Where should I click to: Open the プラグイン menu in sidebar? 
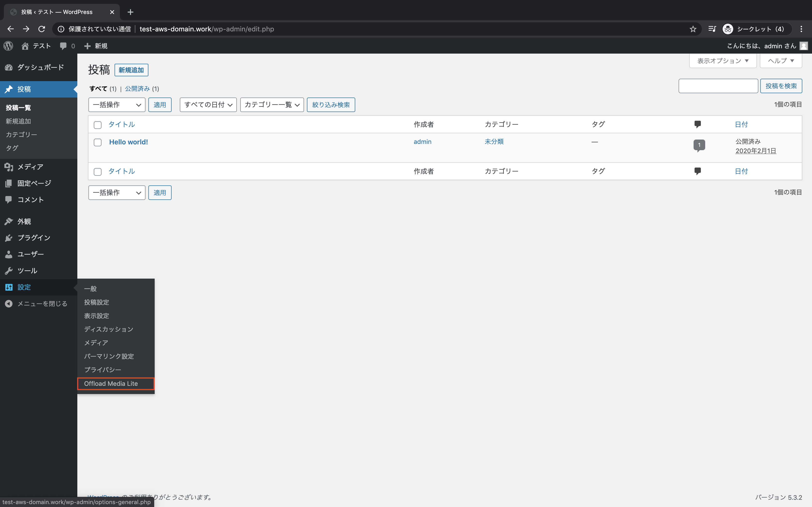34,238
